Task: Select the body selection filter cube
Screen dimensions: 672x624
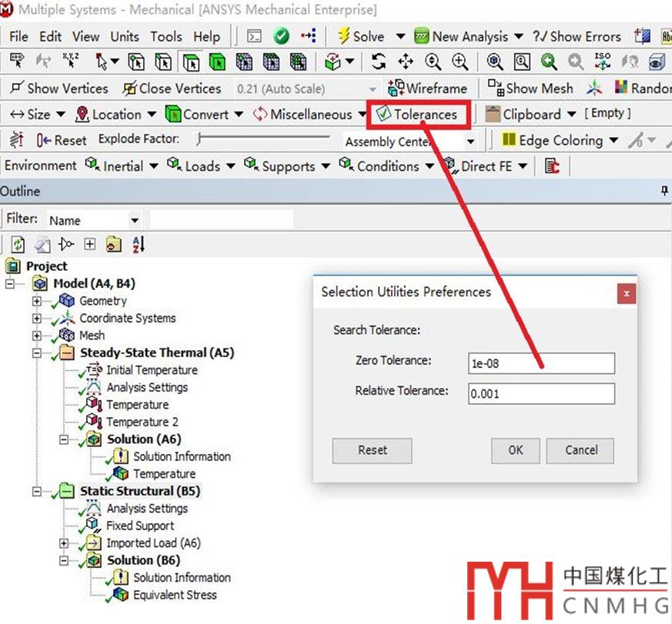Action: point(217,62)
